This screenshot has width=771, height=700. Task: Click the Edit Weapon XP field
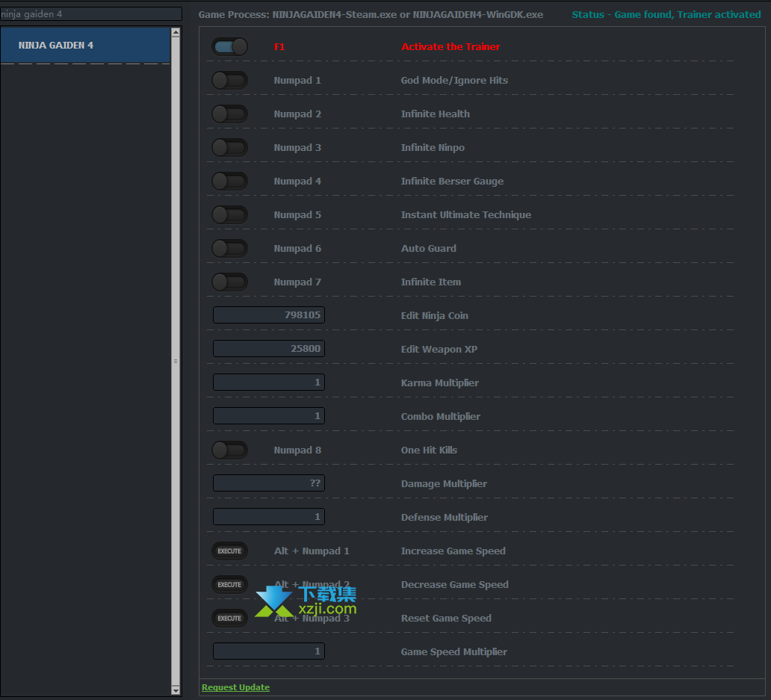coord(269,349)
